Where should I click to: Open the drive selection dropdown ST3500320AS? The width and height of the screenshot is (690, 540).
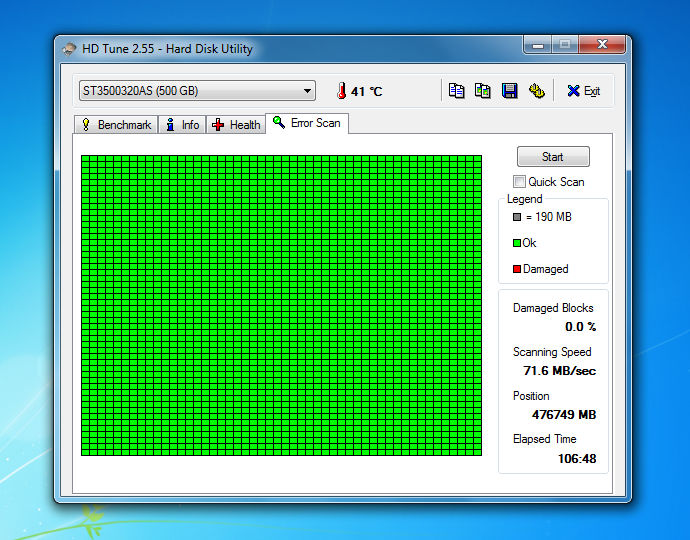197,91
